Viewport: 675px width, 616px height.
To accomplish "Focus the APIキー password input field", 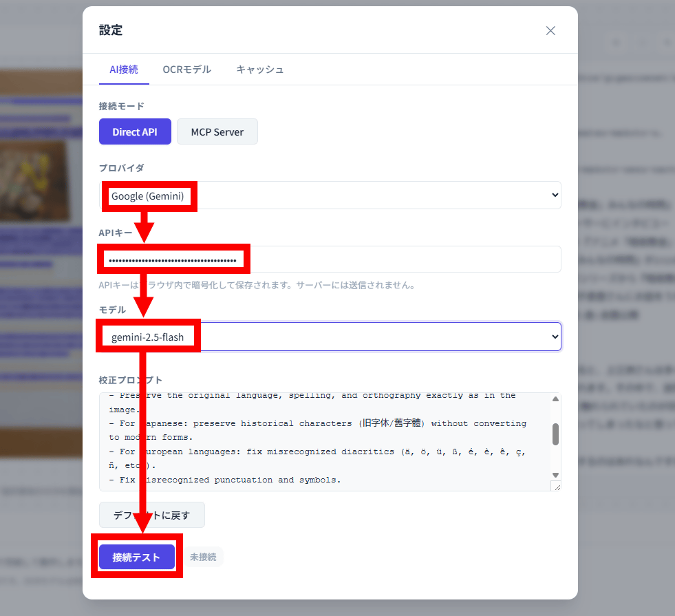I will 330,259.
